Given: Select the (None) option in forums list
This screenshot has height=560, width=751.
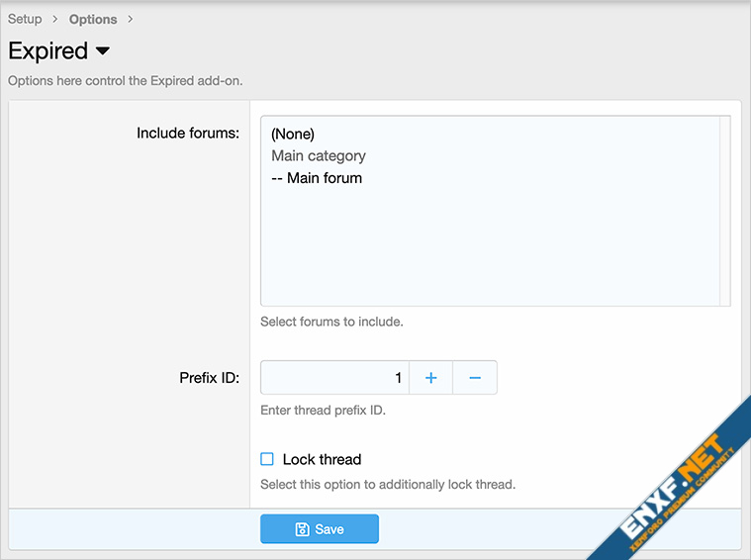Looking at the screenshot, I should (293, 134).
